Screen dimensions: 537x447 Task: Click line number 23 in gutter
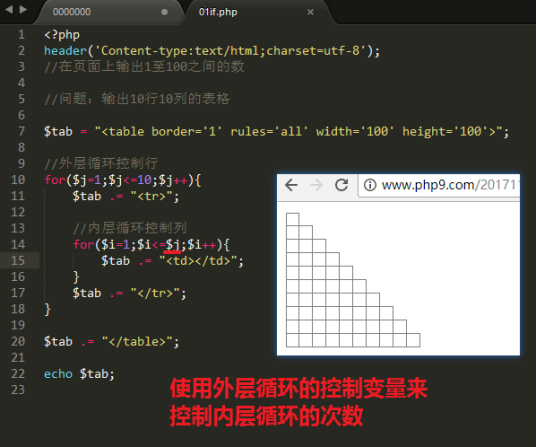18,390
